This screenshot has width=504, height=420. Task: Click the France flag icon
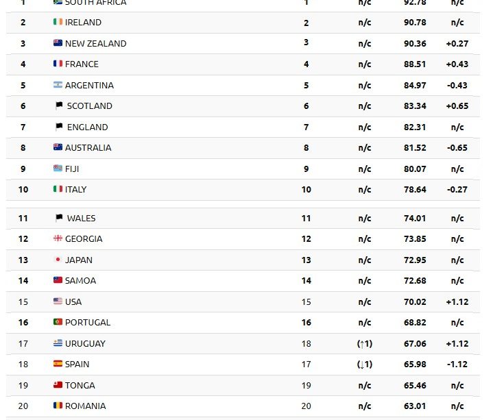[x=58, y=63]
